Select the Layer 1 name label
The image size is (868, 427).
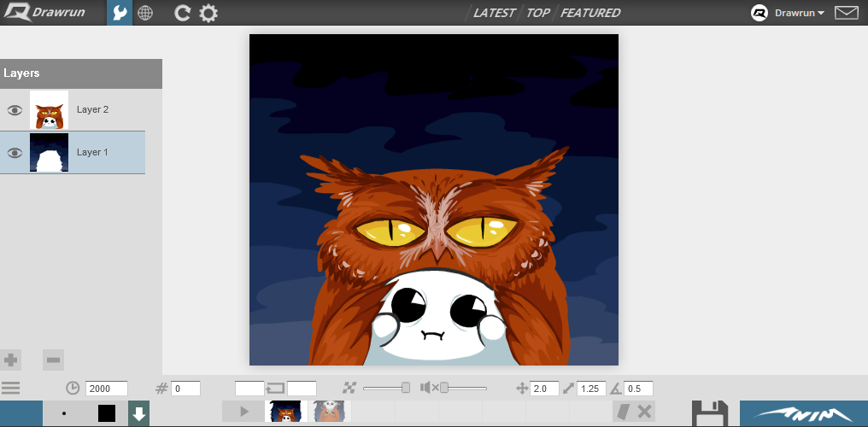[92, 152]
